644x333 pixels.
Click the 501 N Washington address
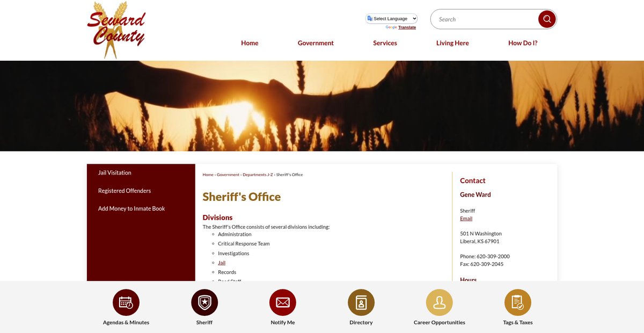481,234
